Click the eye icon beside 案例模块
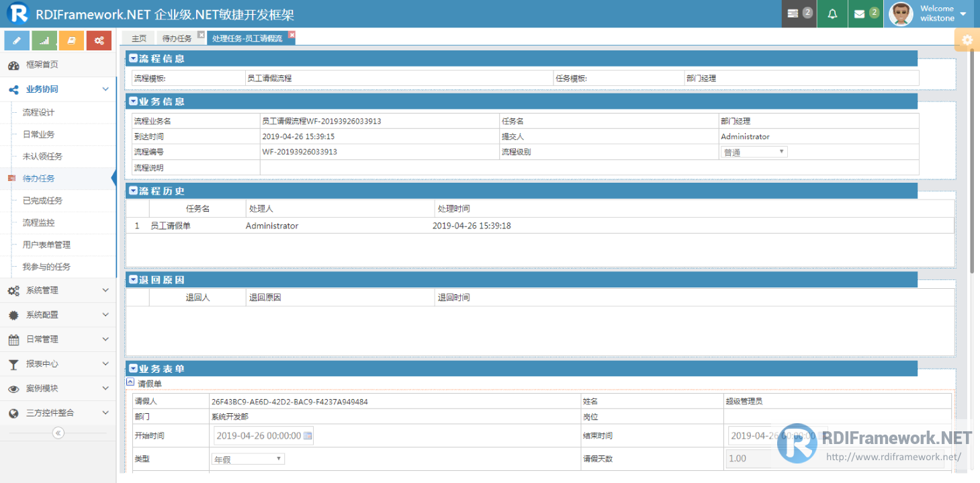Image resolution: width=980 pixels, height=483 pixels. pyautogui.click(x=13, y=389)
